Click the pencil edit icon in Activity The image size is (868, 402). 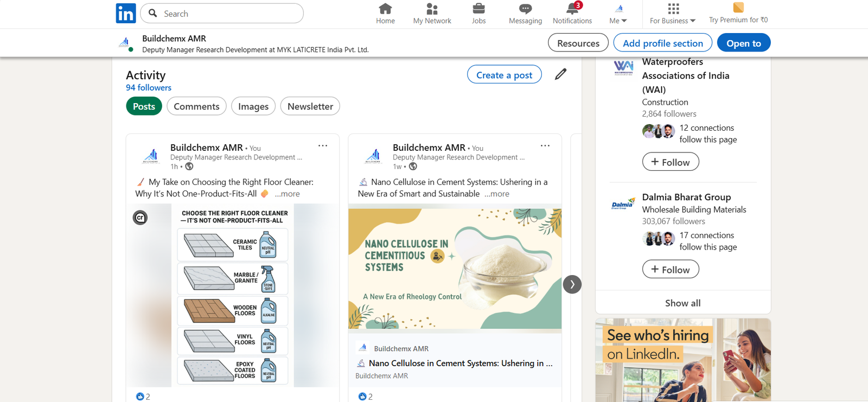[x=561, y=74]
